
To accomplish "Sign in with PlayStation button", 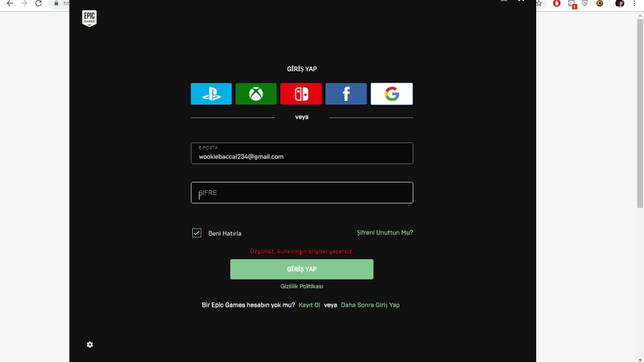I will [x=211, y=94].
